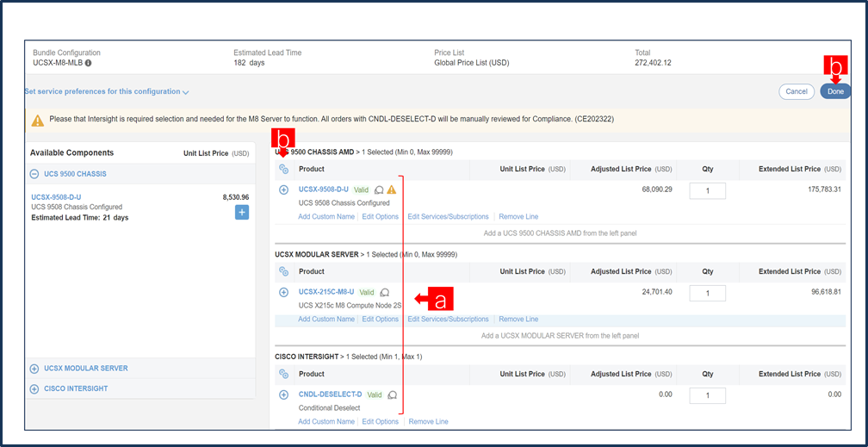Screen dimensions: 868x447
Task: Click Remove Line under UCSX-215C-M8-U
Action: [518, 319]
